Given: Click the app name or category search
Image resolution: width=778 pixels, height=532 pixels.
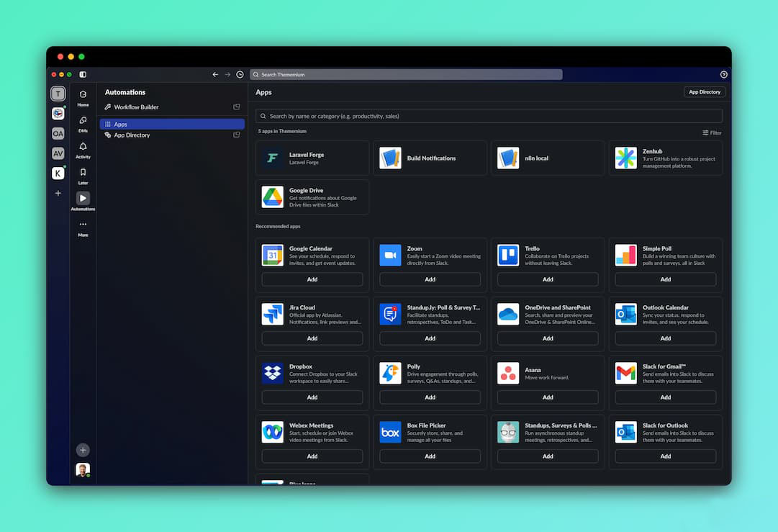Looking at the screenshot, I should click(489, 116).
